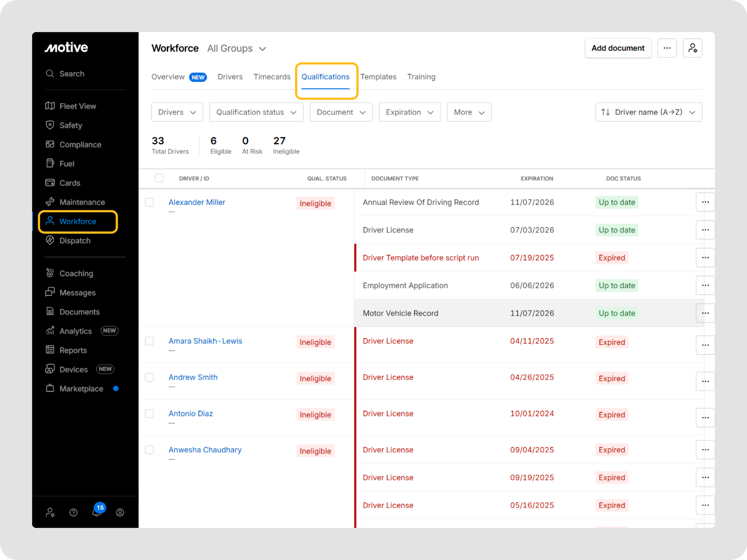Screen dimensions: 747x560
Task: Open the user profile icon in sidebar
Action: (120, 512)
